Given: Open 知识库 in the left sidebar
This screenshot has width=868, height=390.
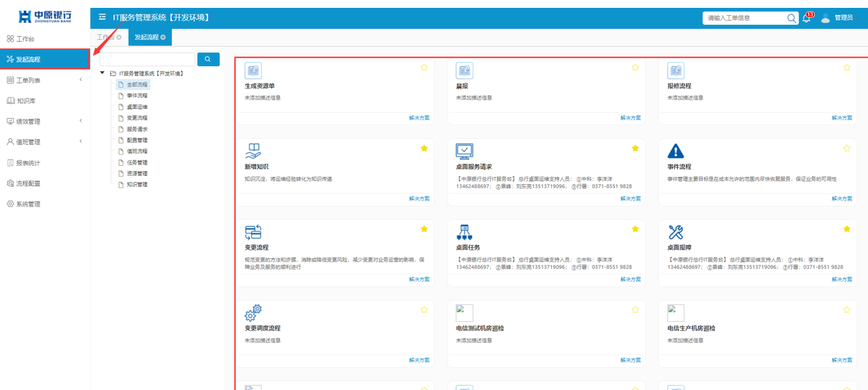Looking at the screenshot, I should pyautogui.click(x=26, y=101).
